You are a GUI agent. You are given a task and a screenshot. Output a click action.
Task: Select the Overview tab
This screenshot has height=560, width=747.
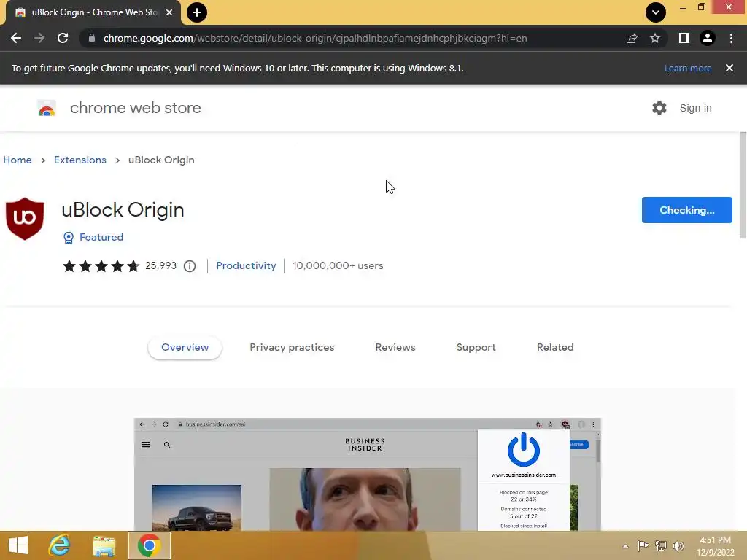(x=185, y=348)
